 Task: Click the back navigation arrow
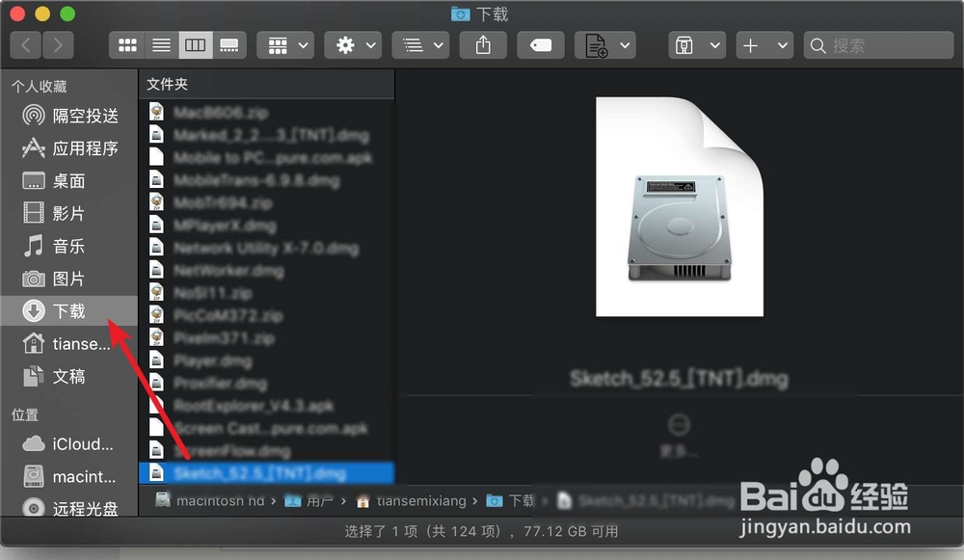point(25,44)
